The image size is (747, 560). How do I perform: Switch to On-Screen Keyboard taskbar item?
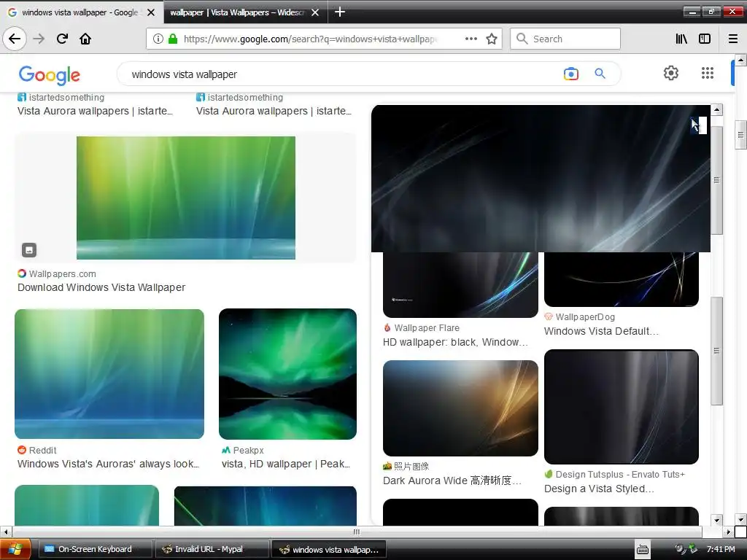pyautogui.click(x=95, y=549)
